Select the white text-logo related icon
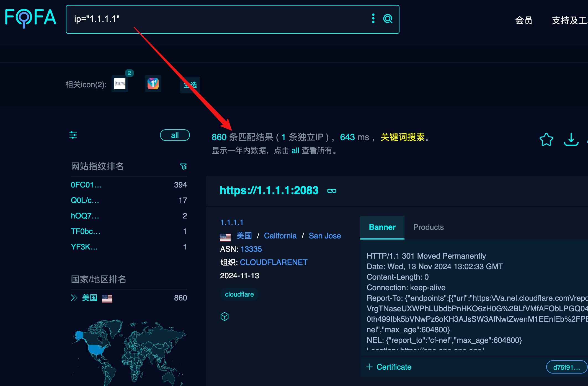 pyautogui.click(x=120, y=84)
